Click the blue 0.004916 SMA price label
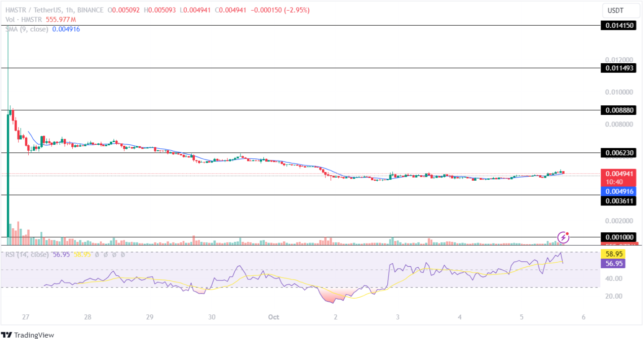Viewport: 644px width, 339px height. click(x=619, y=191)
